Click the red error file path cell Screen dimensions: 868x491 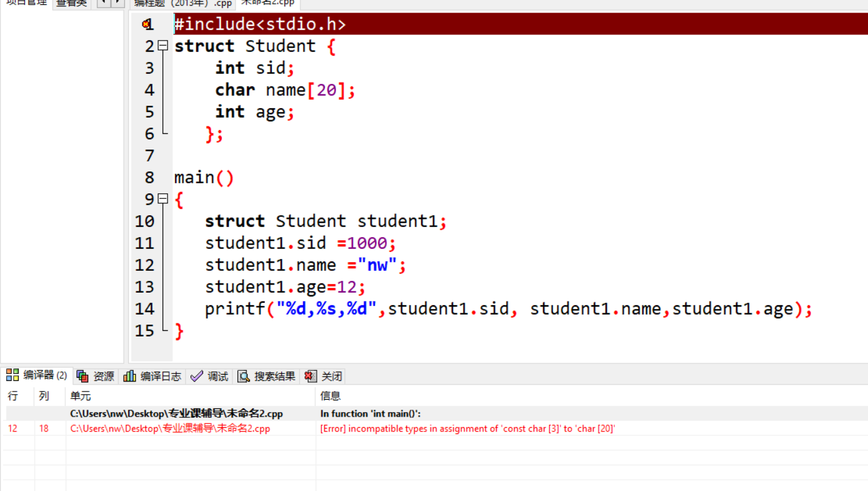coord(170,428)
